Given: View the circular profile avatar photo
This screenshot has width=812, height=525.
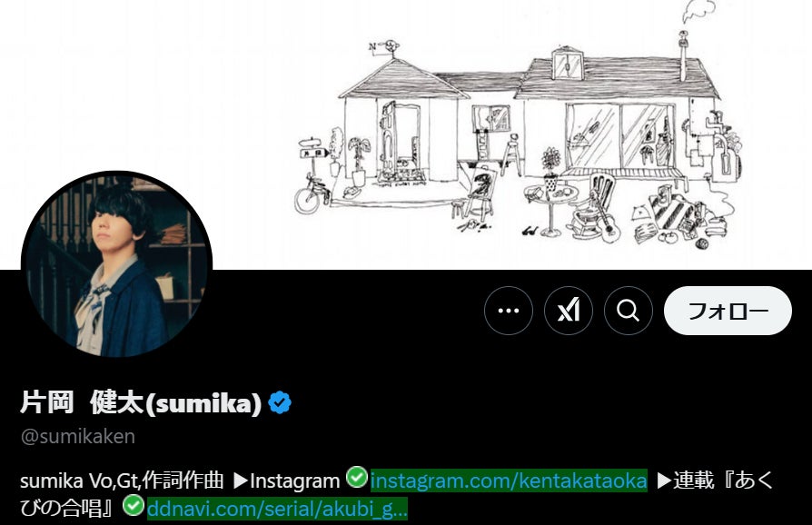Looking at the screenshot, I should pos(116,266).
